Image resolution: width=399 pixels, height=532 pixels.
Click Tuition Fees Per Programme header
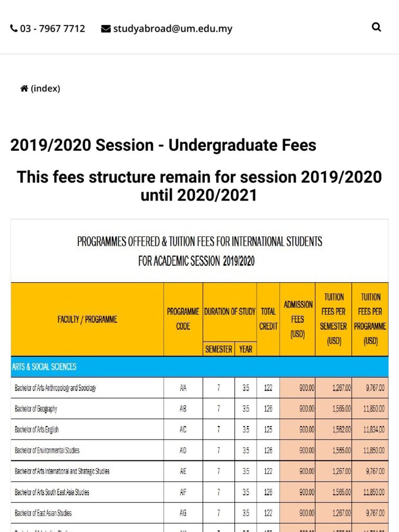370,320
